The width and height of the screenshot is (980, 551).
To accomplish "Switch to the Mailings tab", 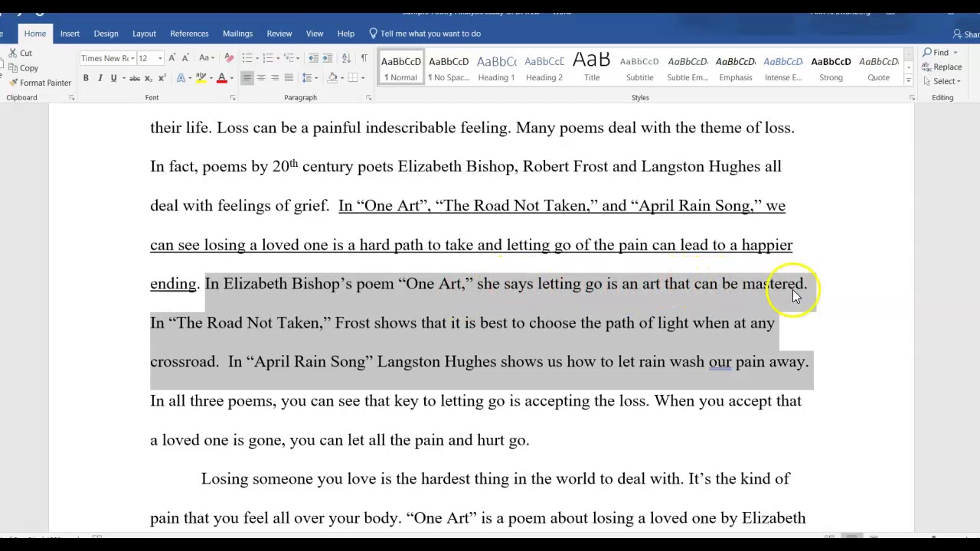I will 237,34.
